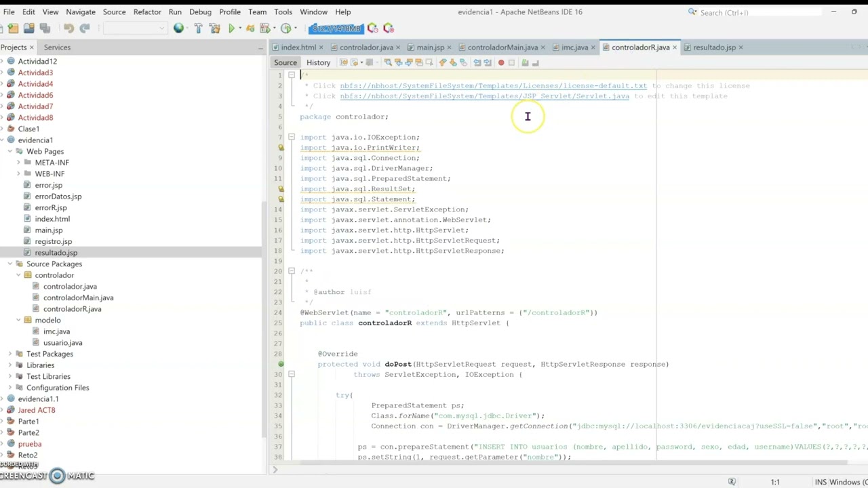Click the Undo toolbar icon

click(x=68, y=28)
